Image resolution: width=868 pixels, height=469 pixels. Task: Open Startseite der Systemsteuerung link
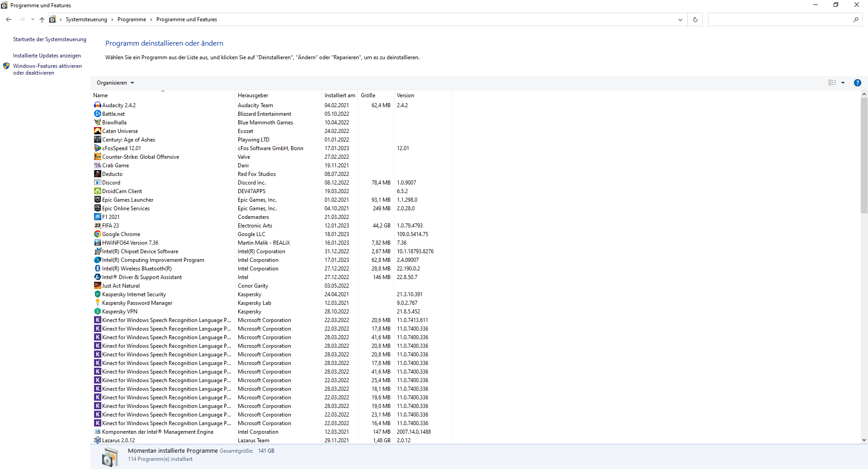click(50, 39)
